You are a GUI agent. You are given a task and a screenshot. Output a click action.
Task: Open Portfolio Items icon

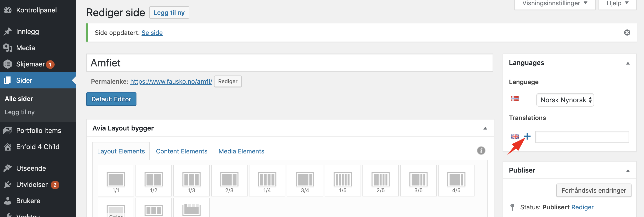tap(8, 130)
